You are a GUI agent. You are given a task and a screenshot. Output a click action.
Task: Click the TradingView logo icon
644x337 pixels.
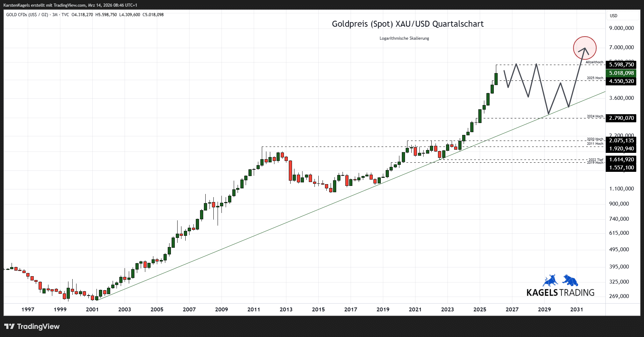[9, 326]
